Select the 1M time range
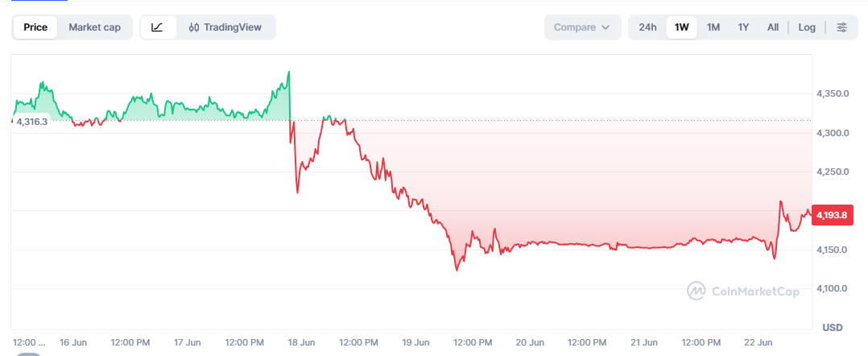Screen dimensions: 868x356 (713, 27)
